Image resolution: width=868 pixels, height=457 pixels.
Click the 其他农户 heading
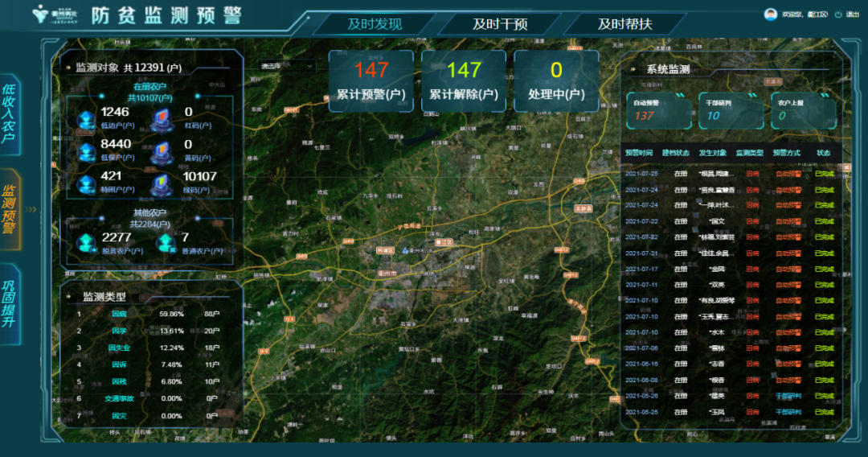click(x=149, y=212)
